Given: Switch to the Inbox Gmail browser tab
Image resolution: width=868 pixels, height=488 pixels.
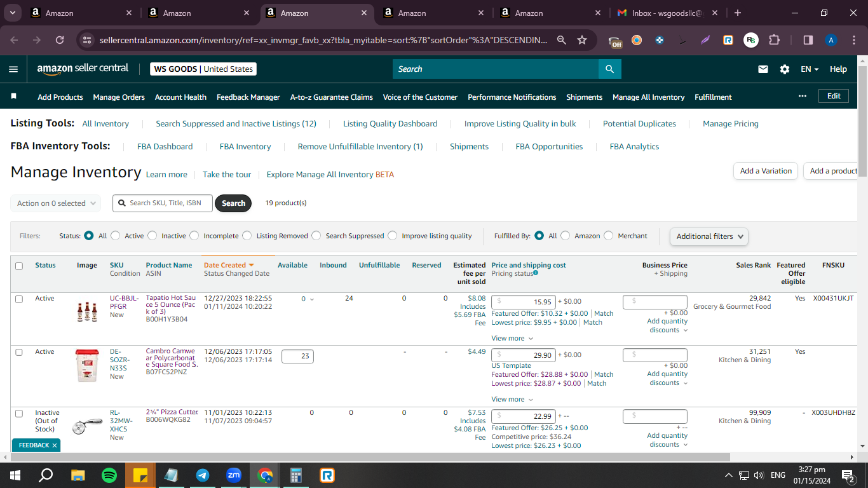Looking at the screenshot, I should [x=668, y=13].
